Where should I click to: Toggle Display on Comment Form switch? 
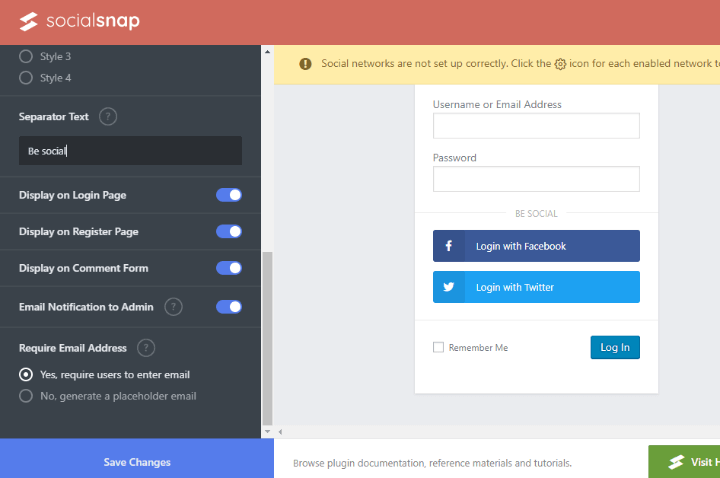click(229, 268)
